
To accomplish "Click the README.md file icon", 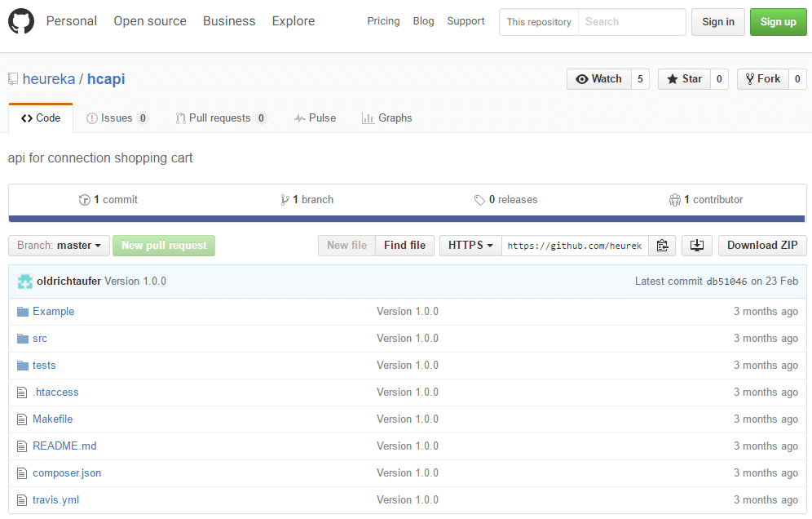I will pos(22,446).
